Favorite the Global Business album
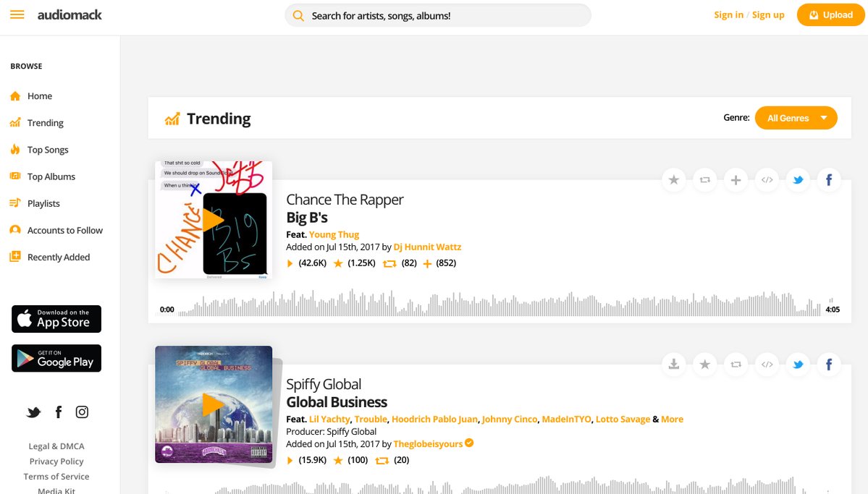The height and width of the screenshot is (494, 868). (x=704, y=365)
